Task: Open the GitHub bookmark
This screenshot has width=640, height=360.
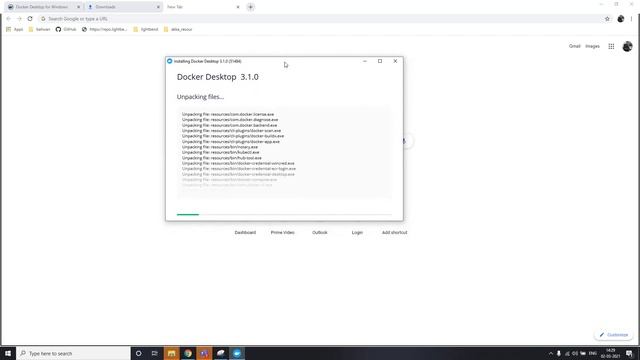Action: point(66,29)
